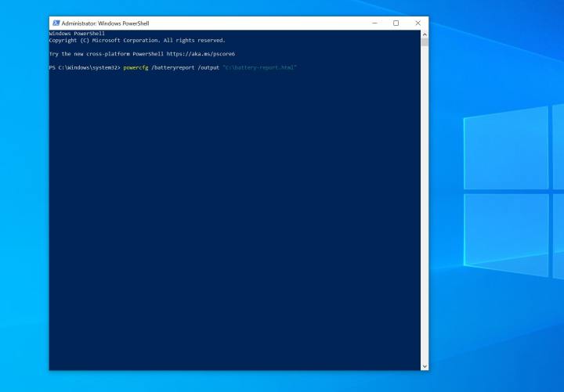Click the empty blue console area
Viewport: 564px width, 392px height.
235,219
